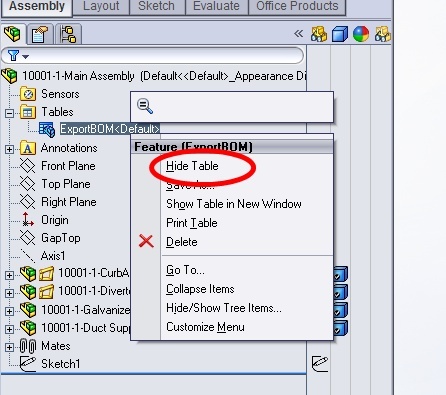Click the ExportBOM table icon

(47, 129)
